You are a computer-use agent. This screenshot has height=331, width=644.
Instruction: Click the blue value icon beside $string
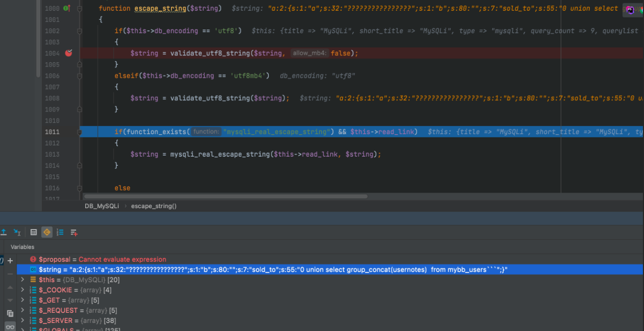pos(33,269)
